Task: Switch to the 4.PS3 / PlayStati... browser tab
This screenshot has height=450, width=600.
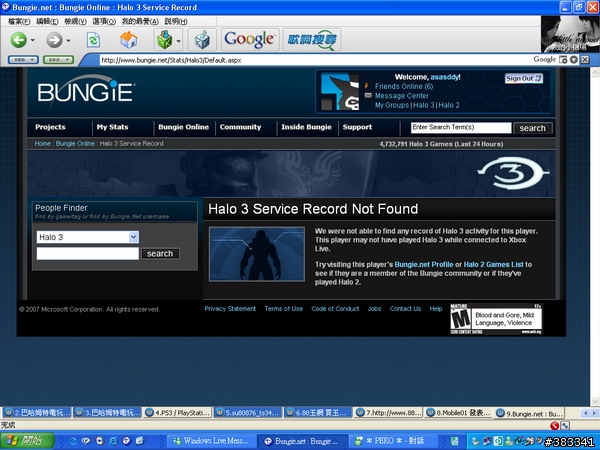Action: (x=178, y=413)
